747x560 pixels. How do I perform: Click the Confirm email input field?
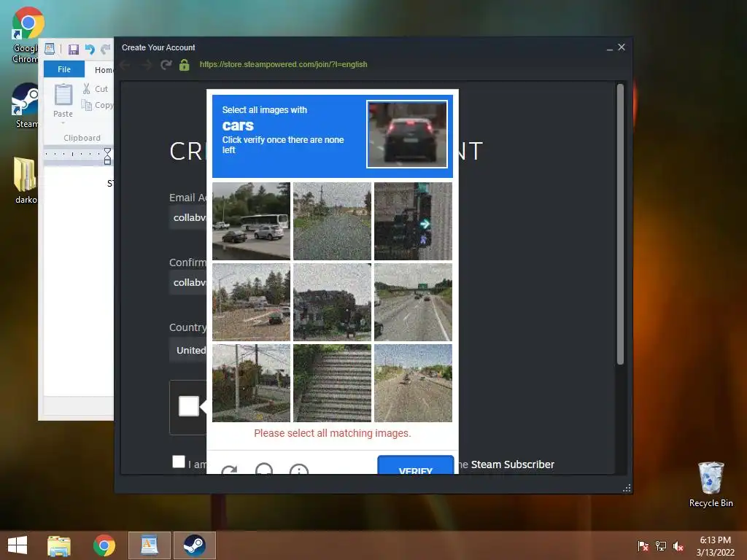[x=187, y=282]
